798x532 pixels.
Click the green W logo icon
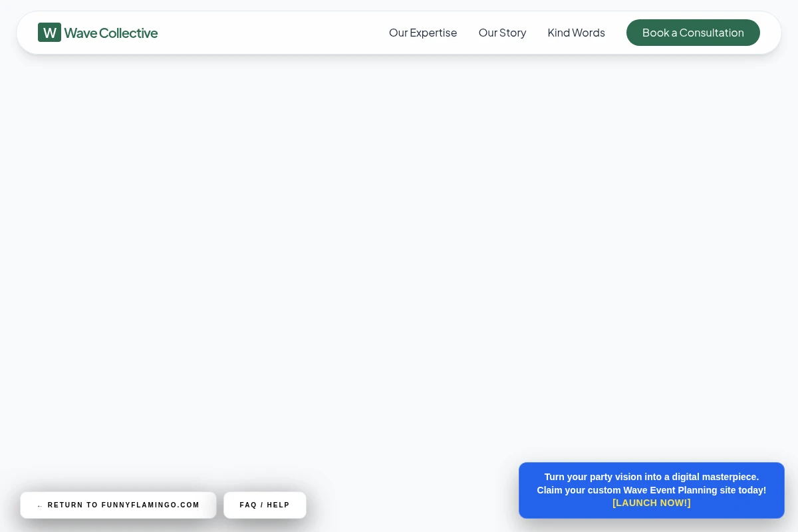click(49, 33)
